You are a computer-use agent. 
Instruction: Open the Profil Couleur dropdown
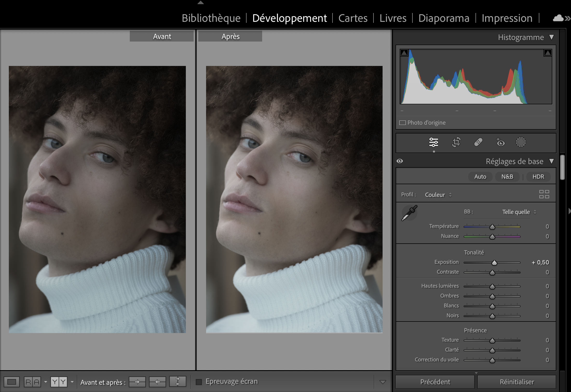pos(438,195)
